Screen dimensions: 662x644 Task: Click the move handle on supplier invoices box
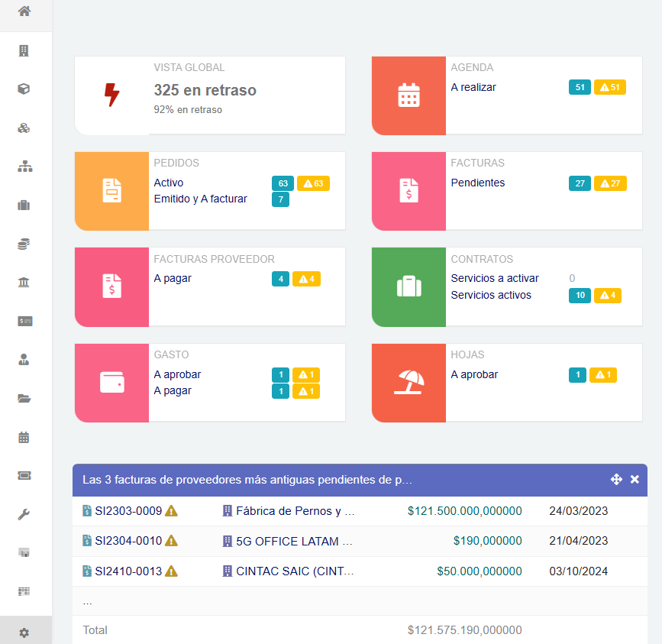[x=616, y=480]
